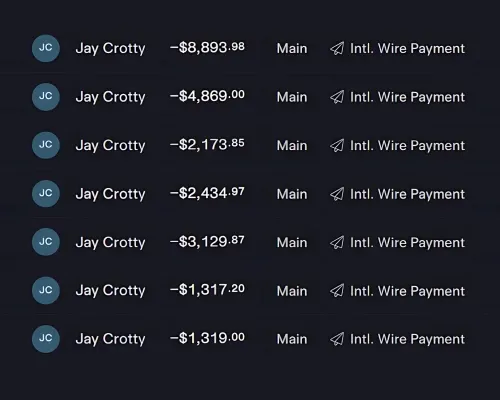Open the −$2,173.85 transaction amount
This screenshot has width=500, height=400.
click(207, 145)
